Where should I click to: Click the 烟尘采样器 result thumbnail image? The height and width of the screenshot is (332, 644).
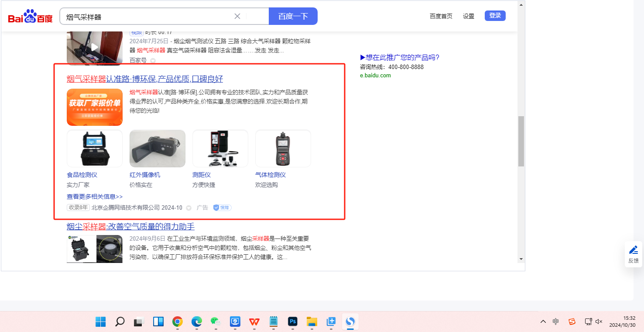pos(95,249)
